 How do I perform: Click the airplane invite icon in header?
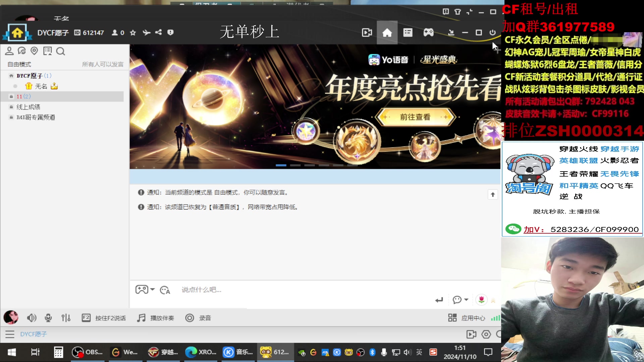click(146, 33)
